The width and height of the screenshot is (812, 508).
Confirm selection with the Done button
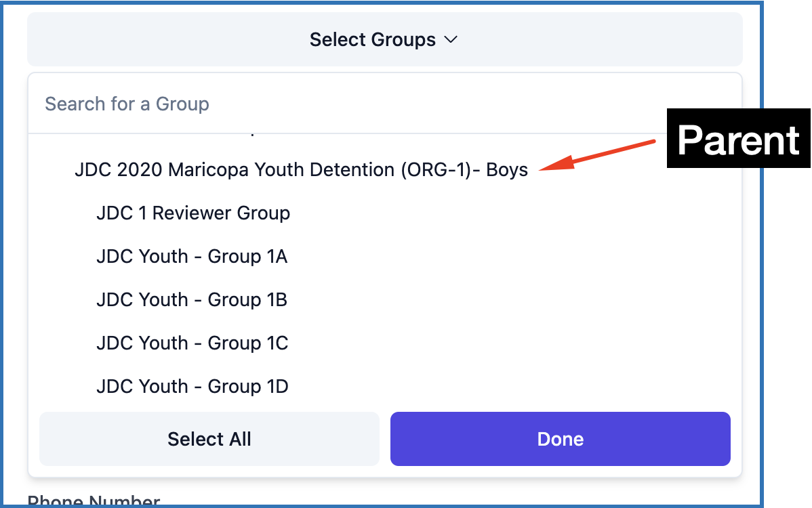560,439
